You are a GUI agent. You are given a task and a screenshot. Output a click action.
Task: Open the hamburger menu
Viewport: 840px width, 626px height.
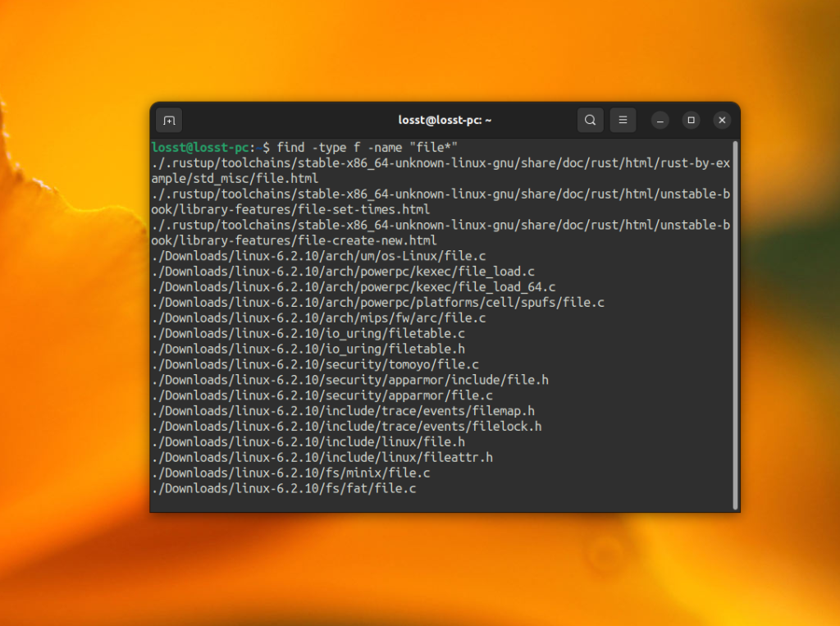(x=623, y=120)
